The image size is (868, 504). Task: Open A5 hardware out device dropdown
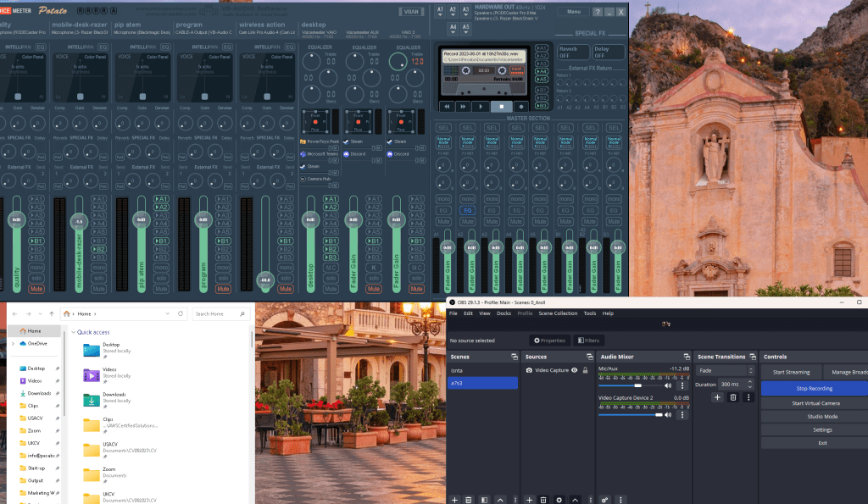[x=465, y=29]
